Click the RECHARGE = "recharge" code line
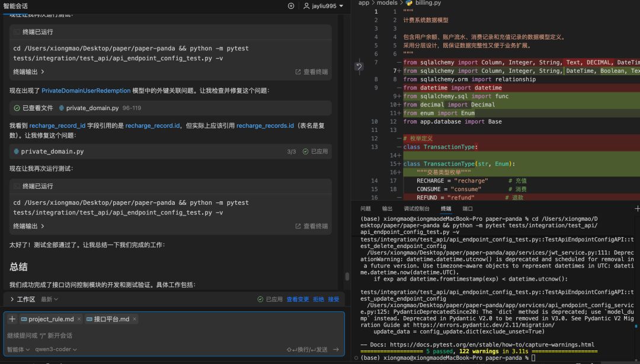 point(452,181)
